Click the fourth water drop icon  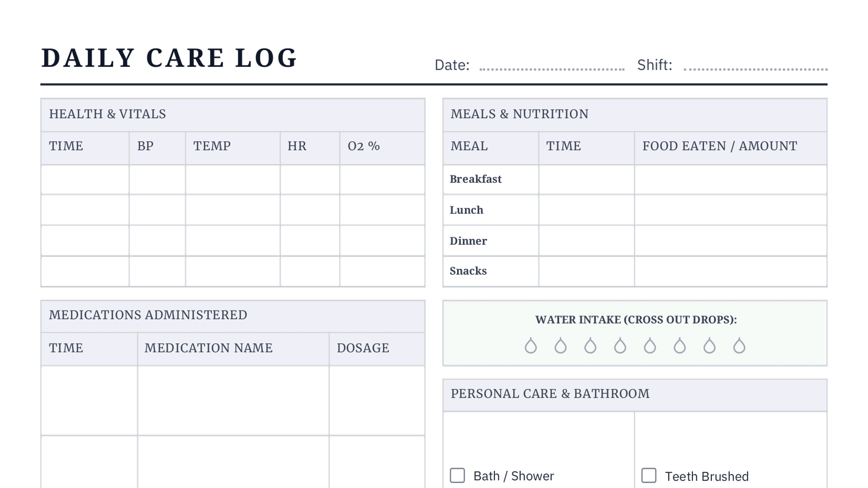(620, 346)
